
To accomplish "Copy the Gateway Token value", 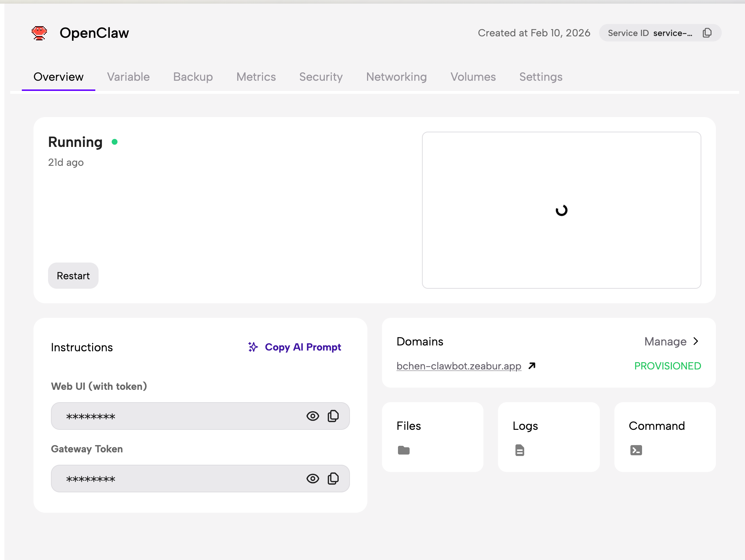I will 333,479.
